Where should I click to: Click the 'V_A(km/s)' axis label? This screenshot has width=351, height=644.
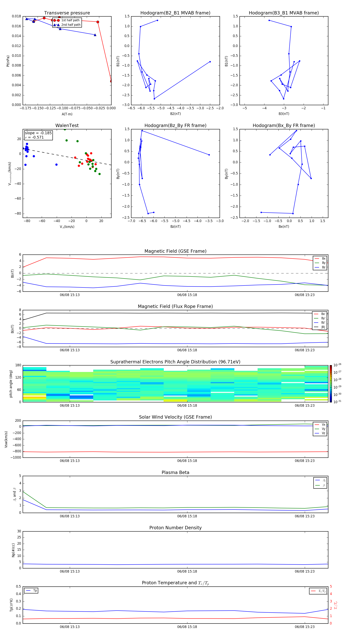(x=67, y=227)
